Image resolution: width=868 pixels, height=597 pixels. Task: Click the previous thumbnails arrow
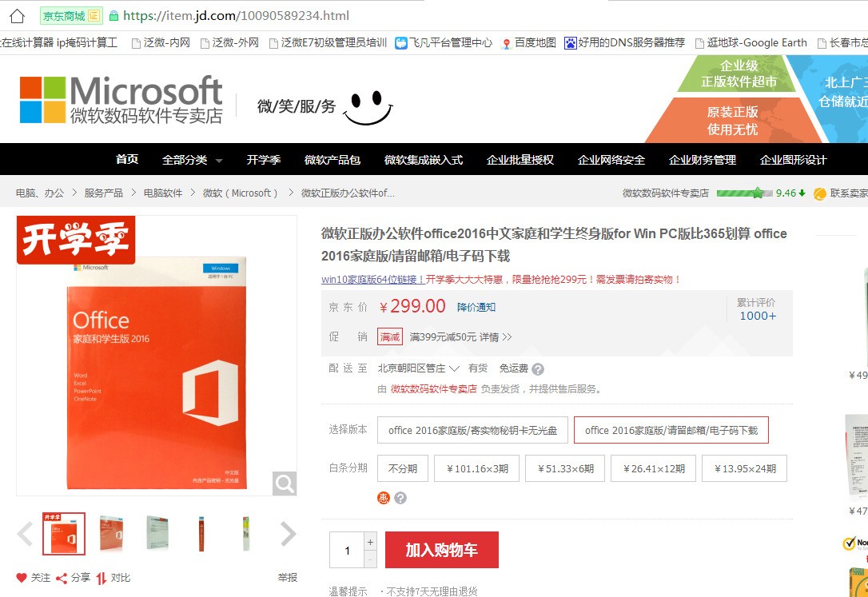coord(25,534)
